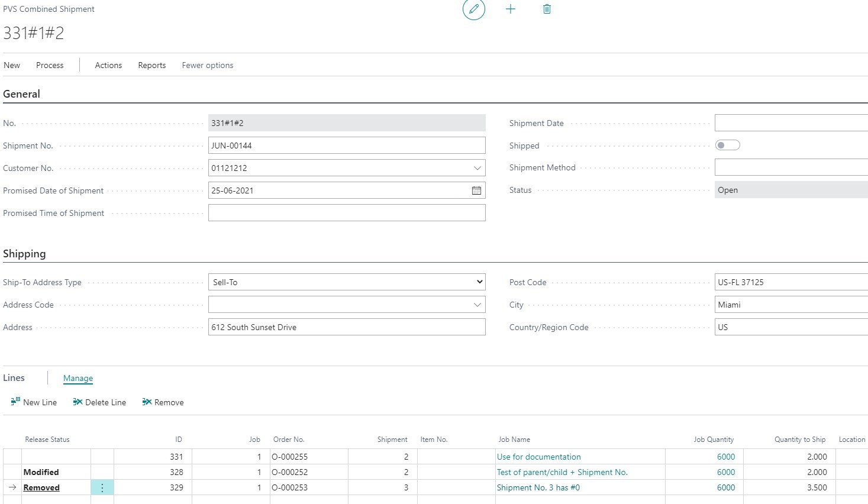868x504 pixels.
Task: Click the Lines section header
Action: pyautogui.click(x=14, y=377)
